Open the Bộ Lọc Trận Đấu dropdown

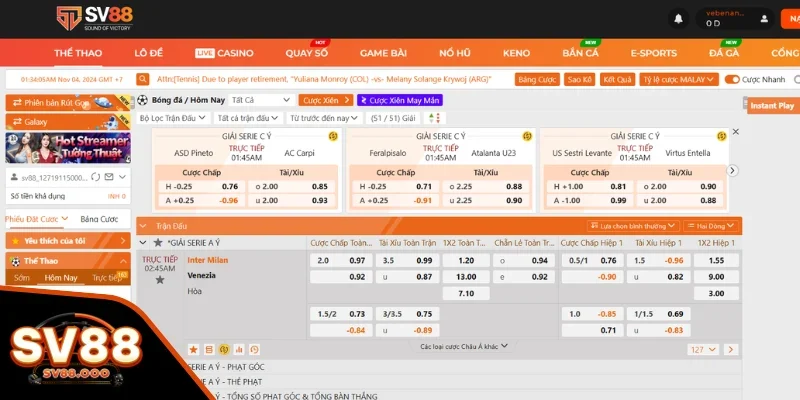click(172, 118)
